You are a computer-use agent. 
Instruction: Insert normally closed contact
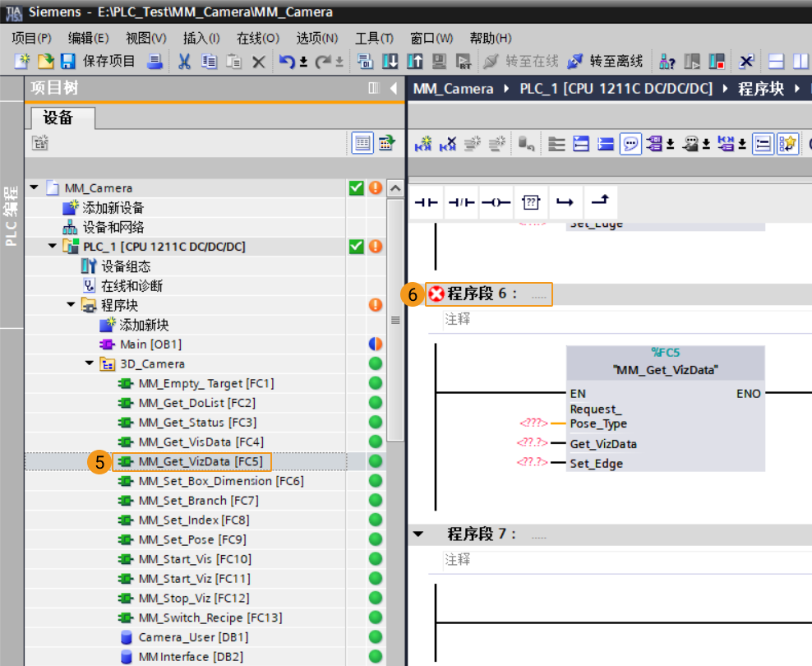pyautogui.click(x=461, y=202)
